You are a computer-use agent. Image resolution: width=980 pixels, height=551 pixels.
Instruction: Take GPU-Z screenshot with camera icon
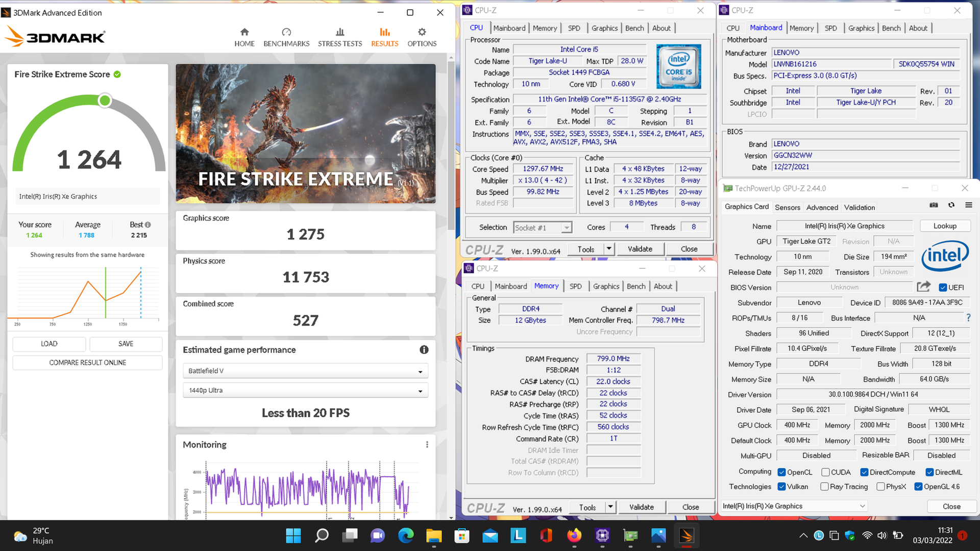click(934, 205)
